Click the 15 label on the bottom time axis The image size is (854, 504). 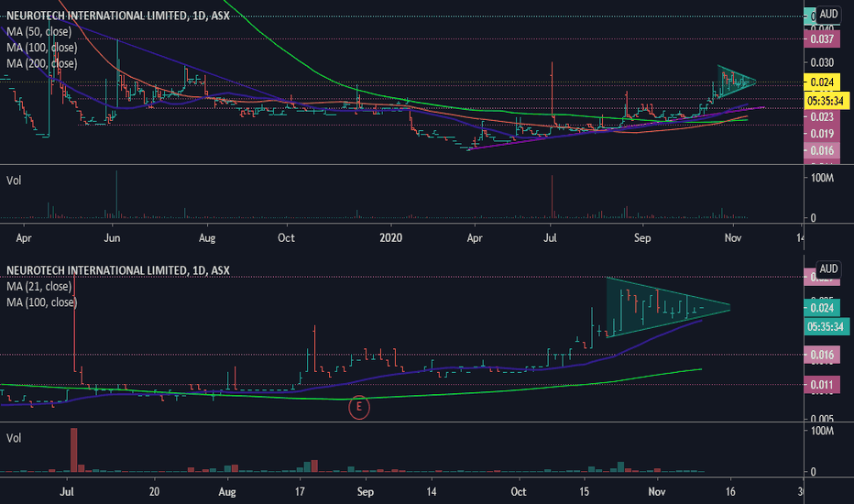tap(584, 491)
